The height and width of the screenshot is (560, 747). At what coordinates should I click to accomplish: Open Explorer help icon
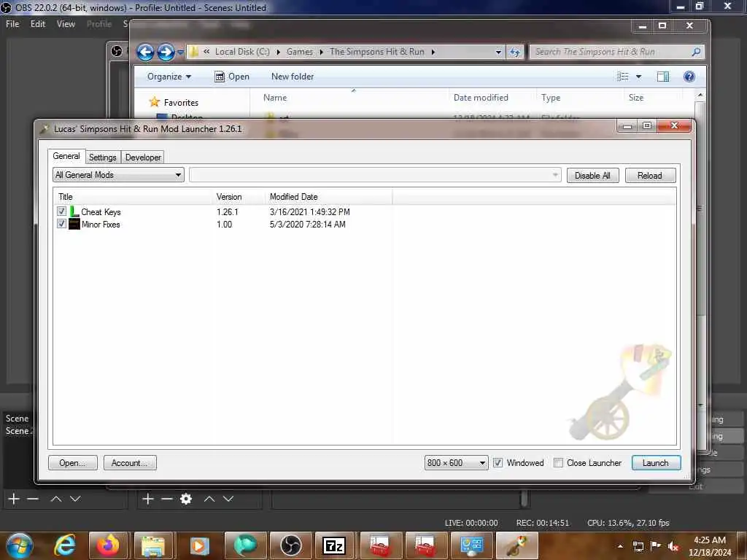click(689, 77)
